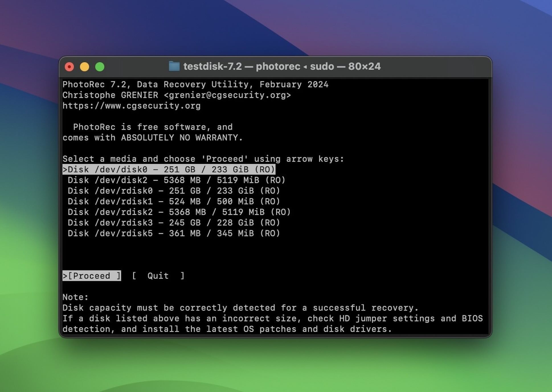Click the 'comes with ABSOLUTELY NO WARRANTY.' line

pos(153,138)
